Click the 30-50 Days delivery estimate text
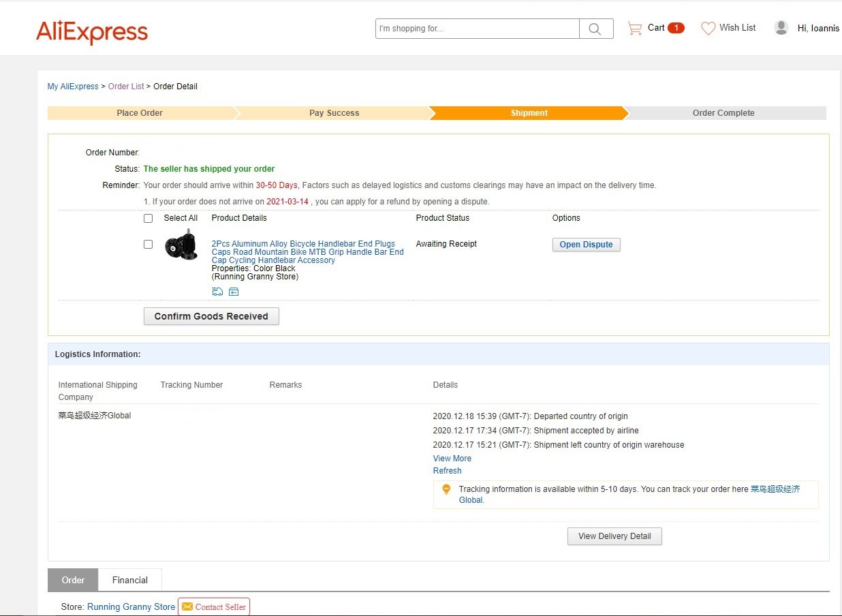Screen dimensions: 842x616 [x=277, y=185]
